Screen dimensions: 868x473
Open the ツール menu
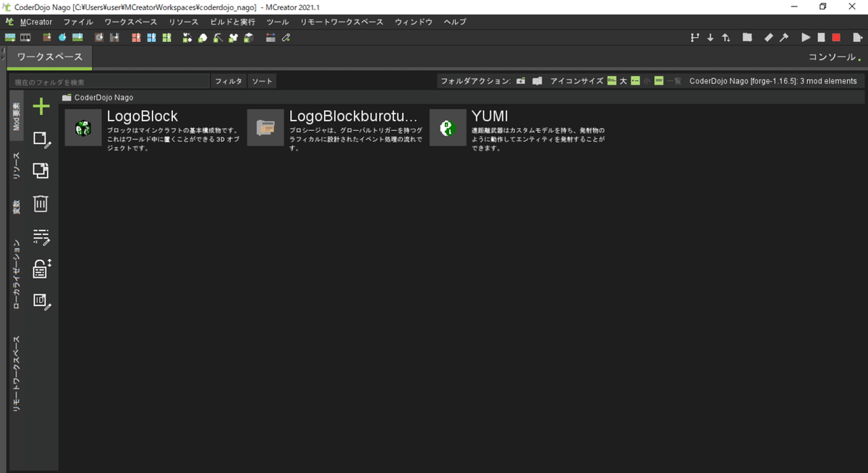point(277,22)
